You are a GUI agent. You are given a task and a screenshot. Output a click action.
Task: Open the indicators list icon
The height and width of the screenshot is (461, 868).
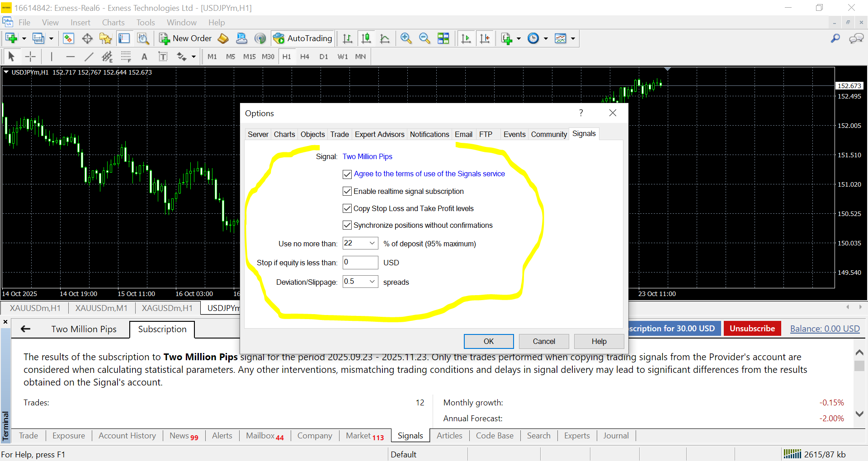[507, 38]
